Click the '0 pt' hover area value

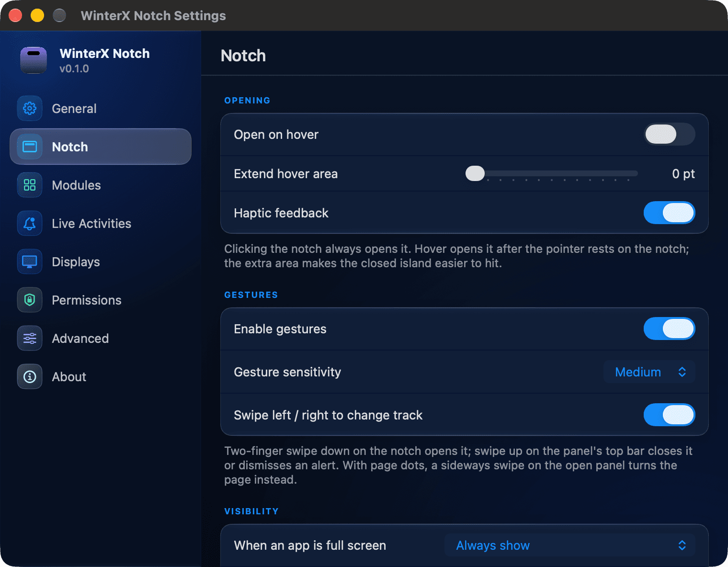(x=683, y=174)
